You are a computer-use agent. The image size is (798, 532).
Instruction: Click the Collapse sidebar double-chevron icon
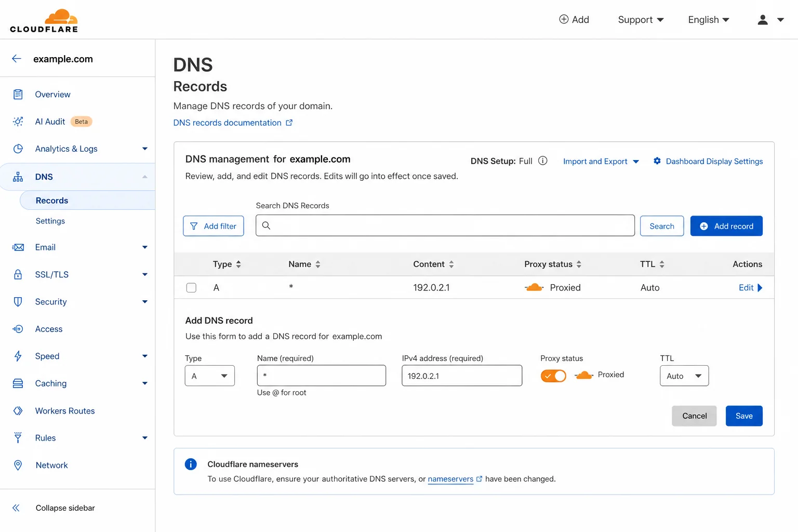tap(16, 508)
